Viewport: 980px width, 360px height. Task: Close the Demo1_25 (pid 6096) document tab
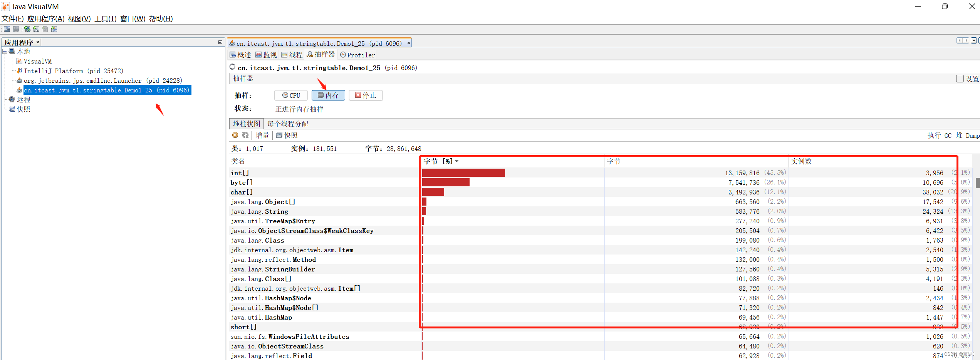click(409, 44)
